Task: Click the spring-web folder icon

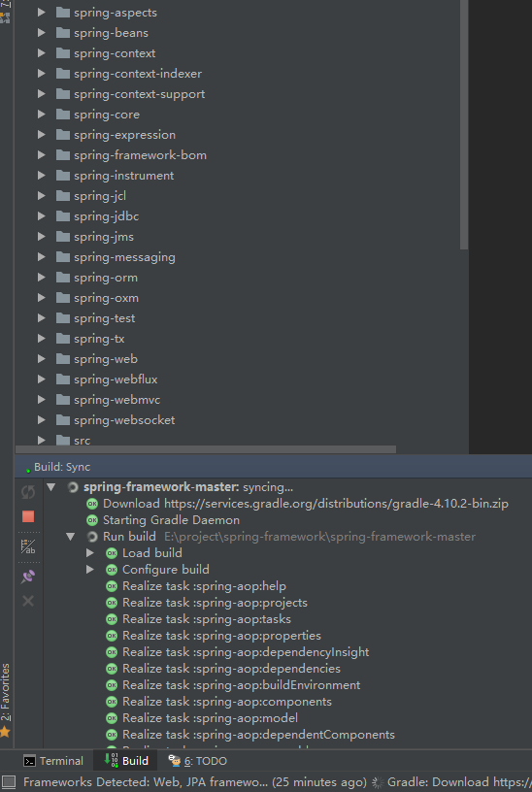Action: pyautogui.click(x=63, y=358)
